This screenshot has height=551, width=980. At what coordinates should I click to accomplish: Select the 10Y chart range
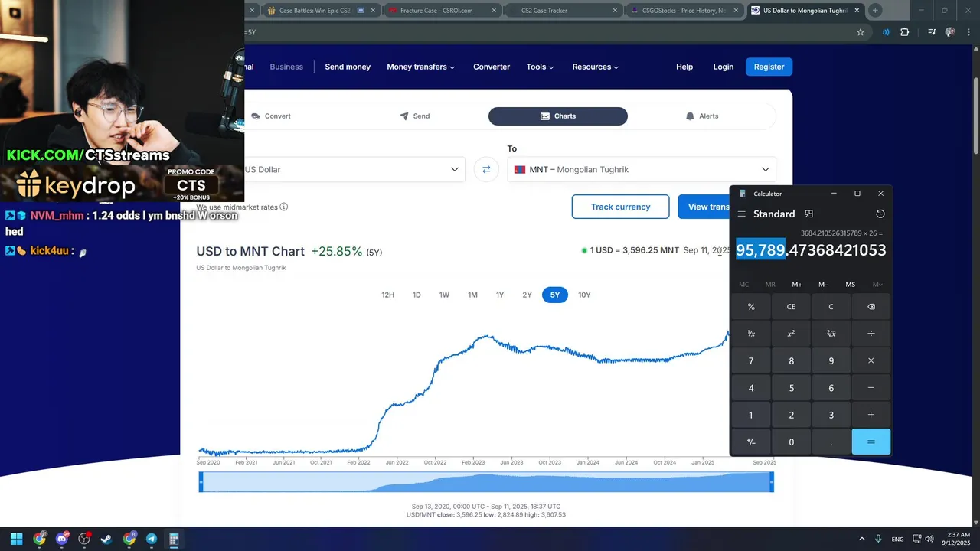pyautogui.click(x=584, y=295)
